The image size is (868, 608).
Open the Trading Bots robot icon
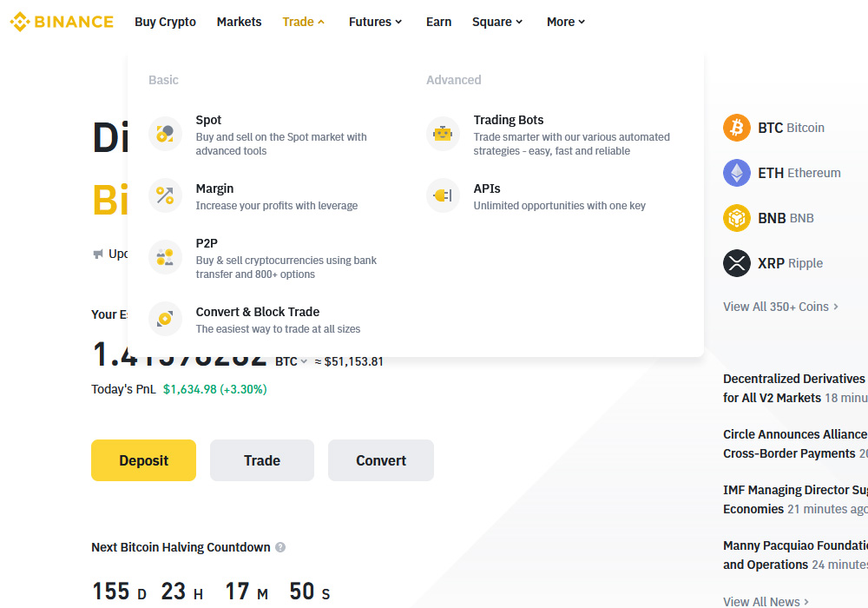pos(443,134)
